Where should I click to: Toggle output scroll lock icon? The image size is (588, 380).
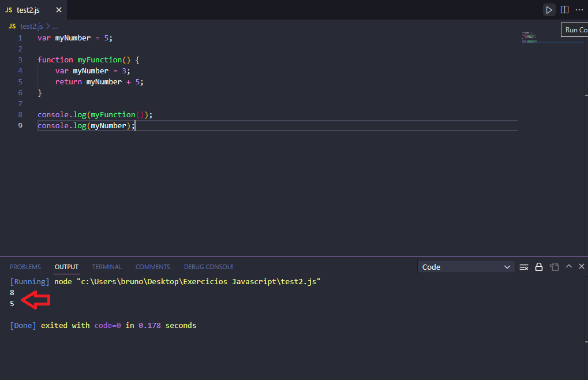(x=539, y=267)
